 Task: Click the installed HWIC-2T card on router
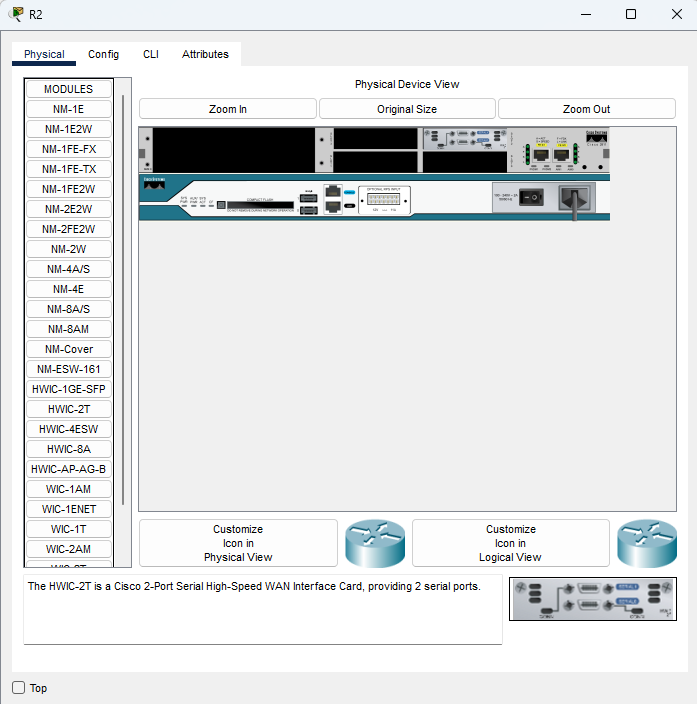pyautogui.click(x=465, y=139)
